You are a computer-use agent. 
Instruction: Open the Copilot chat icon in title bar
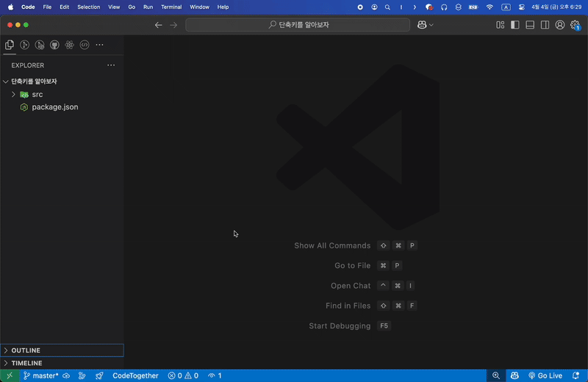[x=422, y=25]
